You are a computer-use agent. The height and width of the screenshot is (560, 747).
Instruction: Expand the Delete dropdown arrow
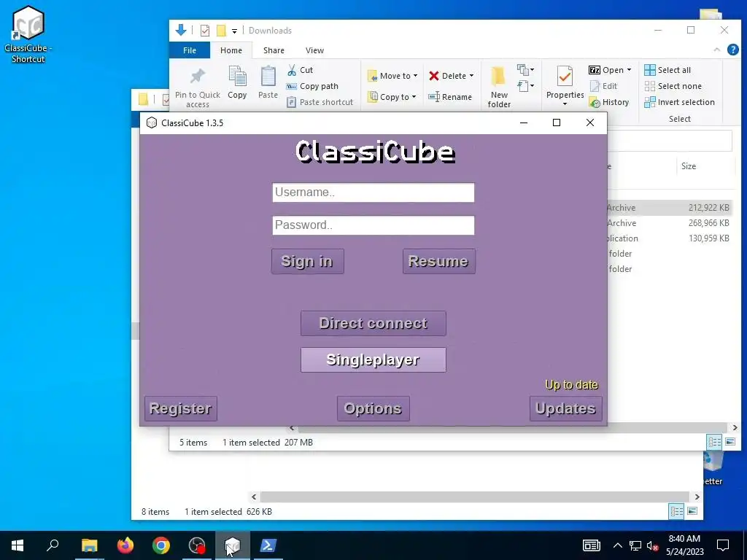(x=472, y=76)
